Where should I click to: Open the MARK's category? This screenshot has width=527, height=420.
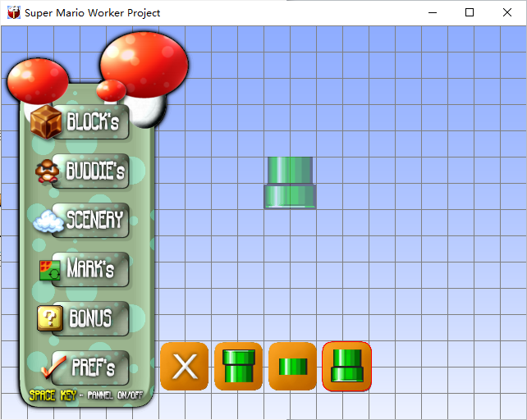click(x=91, y=269)
